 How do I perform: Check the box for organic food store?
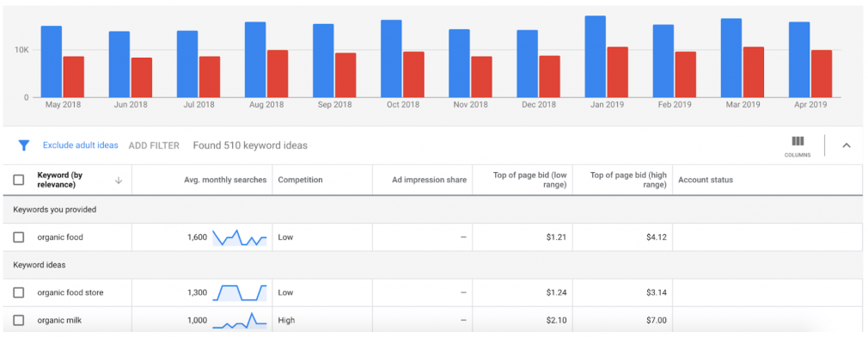click(19, 292)
